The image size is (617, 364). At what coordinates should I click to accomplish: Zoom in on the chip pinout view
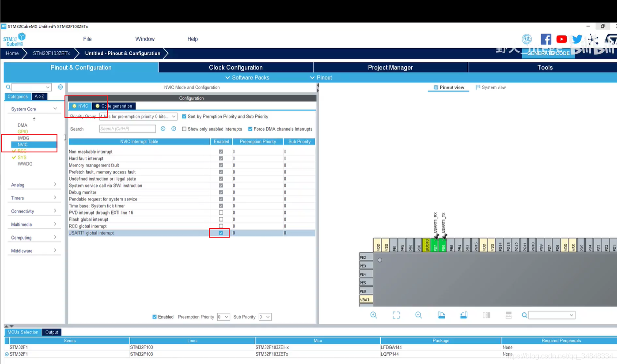[x=374, y=315]
